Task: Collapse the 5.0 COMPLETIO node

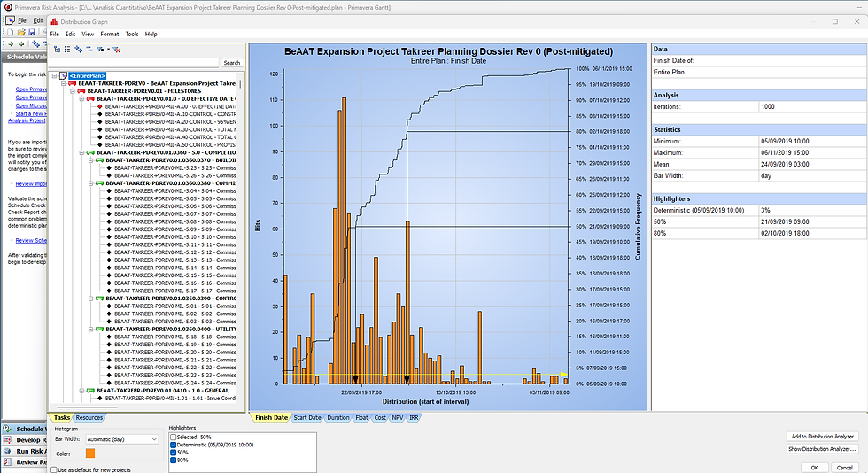Action: [81, 153]
